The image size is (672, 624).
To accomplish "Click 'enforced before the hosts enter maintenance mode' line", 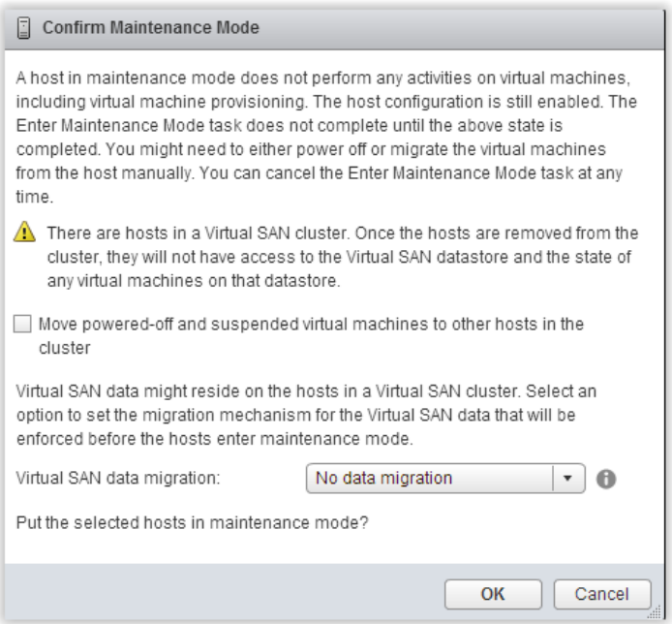I will [x=215, y=439].
